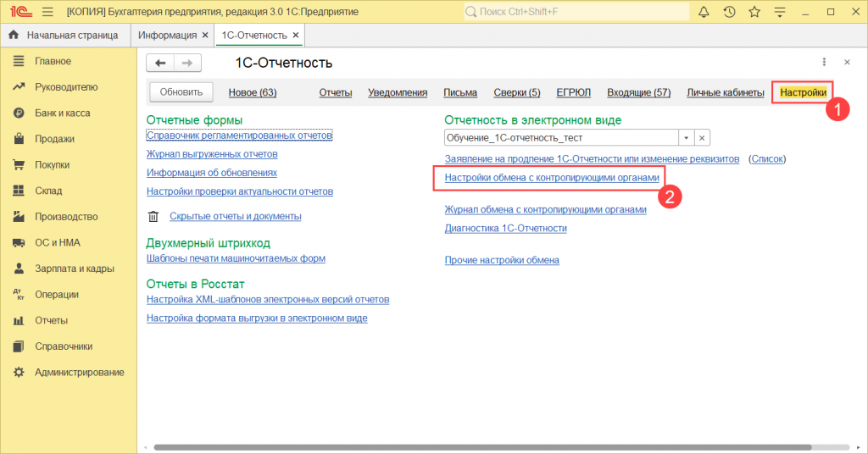Open favorites star icon in title bar
The width and height of the screenshot is (868, 454).
click(x=754, y=12)
